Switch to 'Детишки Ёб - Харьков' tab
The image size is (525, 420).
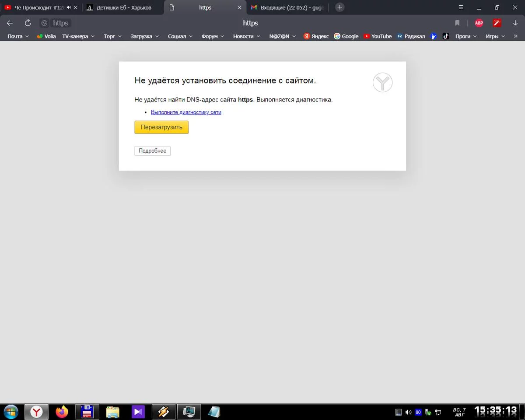click(x=124, y=7)
